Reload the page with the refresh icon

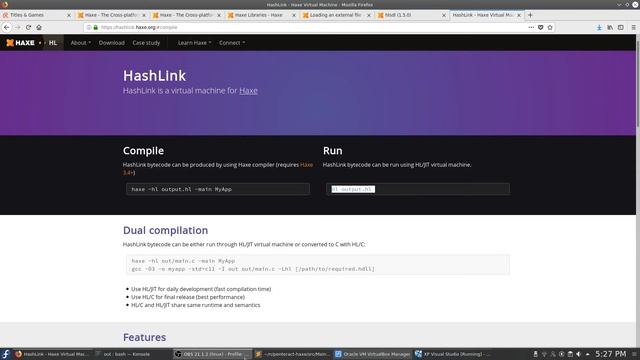point(28,27)
